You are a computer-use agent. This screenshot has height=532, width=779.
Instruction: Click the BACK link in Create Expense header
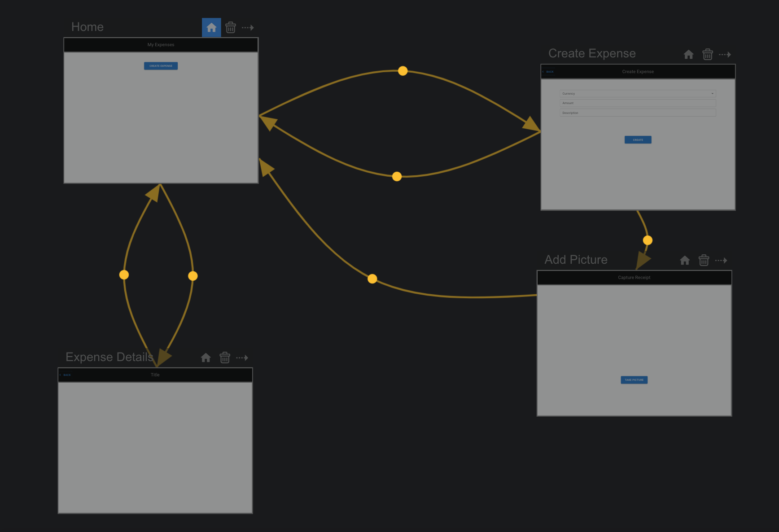549,72
